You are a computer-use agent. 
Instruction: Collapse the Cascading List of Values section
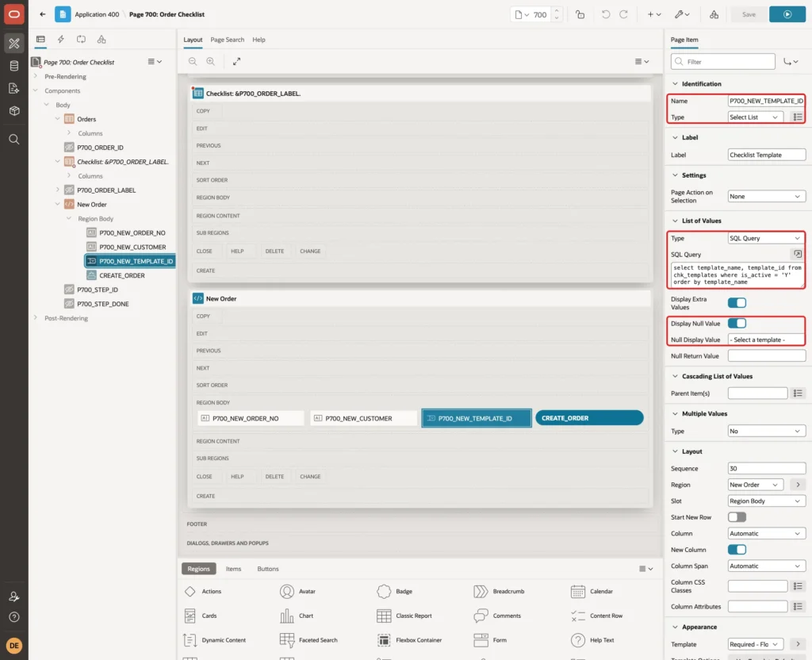pyautogui.click(x=675, y=376)
